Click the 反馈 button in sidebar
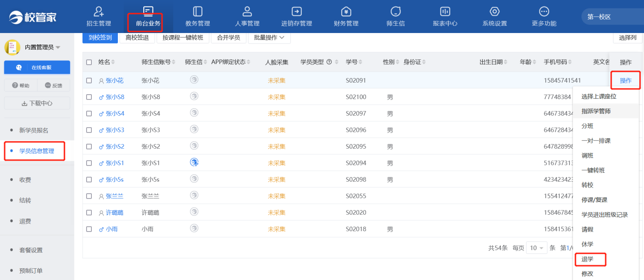This screenshot has height=280, width=644. point(54,85)
